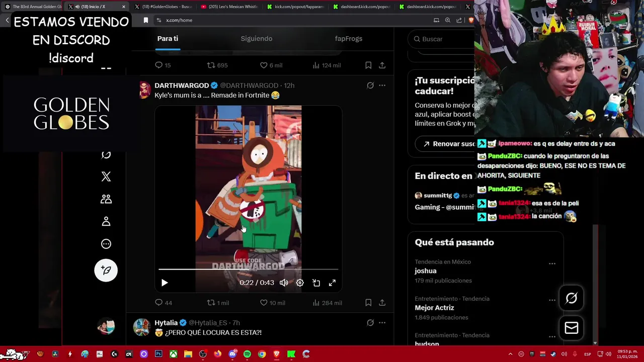The height and width of the screenshot is (362, 644).
Task: Open the More options circle in sidebar
Action: tap(106, 244)
